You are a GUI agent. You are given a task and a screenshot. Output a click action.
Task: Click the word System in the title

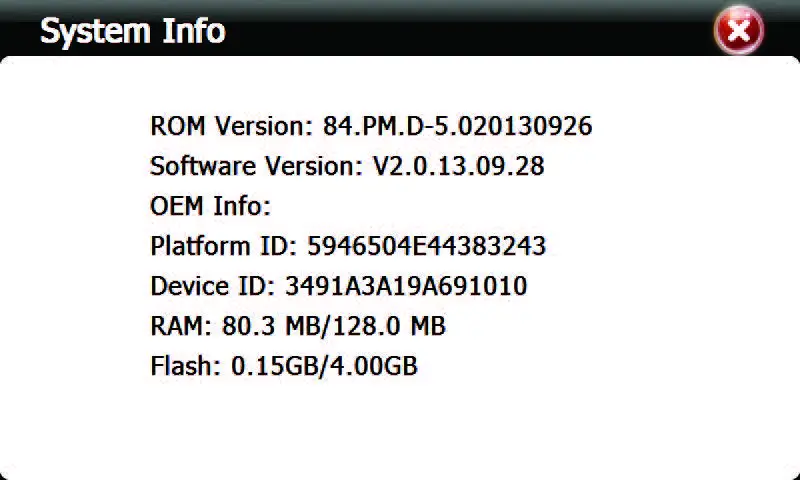[x=82, y=31]
